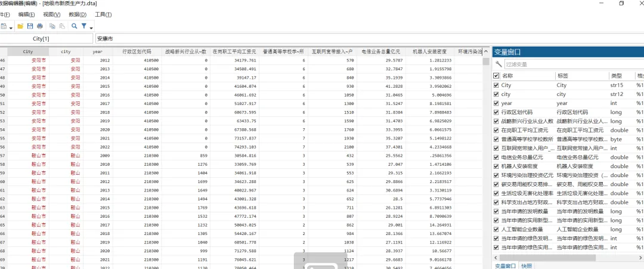Click the cell with value 859
This screenshot has width=644, height=269.
(185, 156)
